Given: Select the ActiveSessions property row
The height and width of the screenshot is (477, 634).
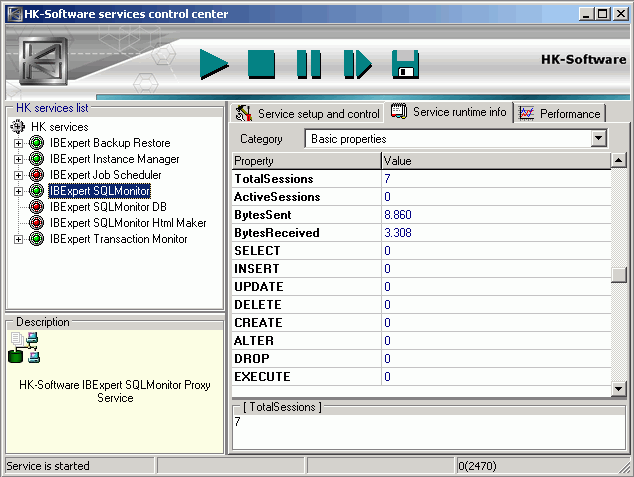Looking at the screenshot, I should tap(421, 196).
